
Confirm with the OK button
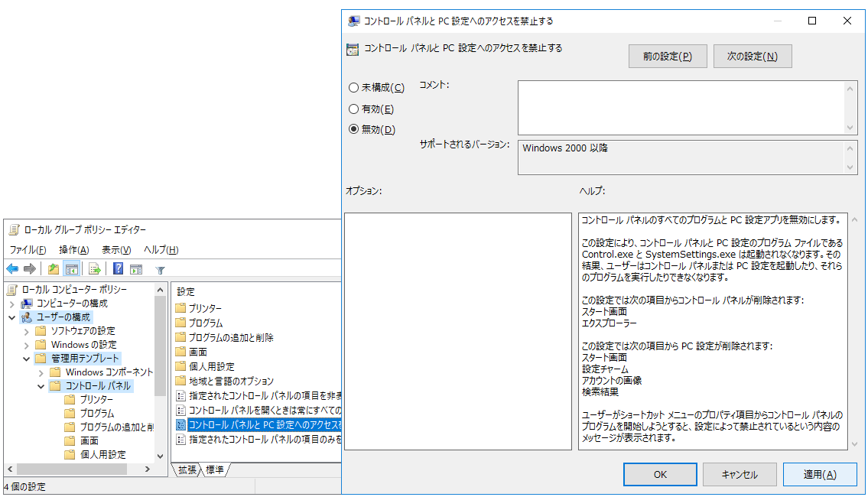[660, 474]
